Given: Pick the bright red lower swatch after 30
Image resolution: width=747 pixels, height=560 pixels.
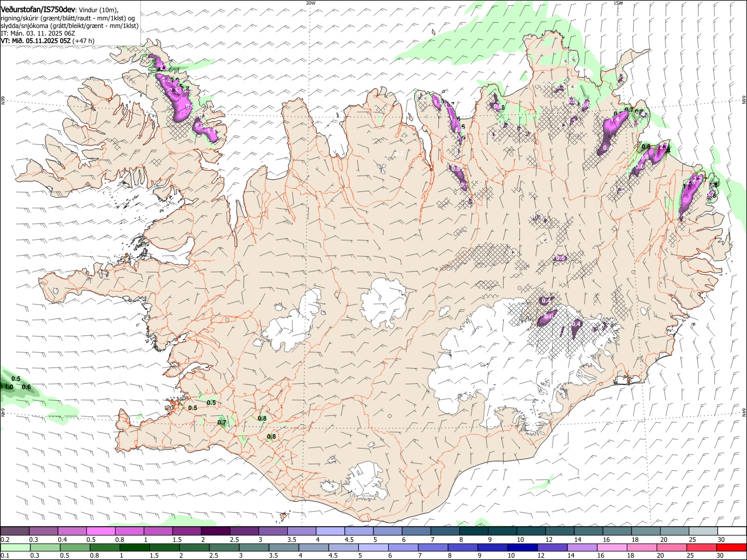Looking at the screenshot, I should pos(731,548).
